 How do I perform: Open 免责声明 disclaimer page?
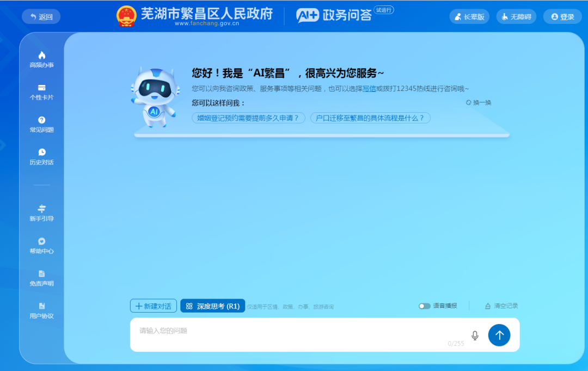pos(41,278)
